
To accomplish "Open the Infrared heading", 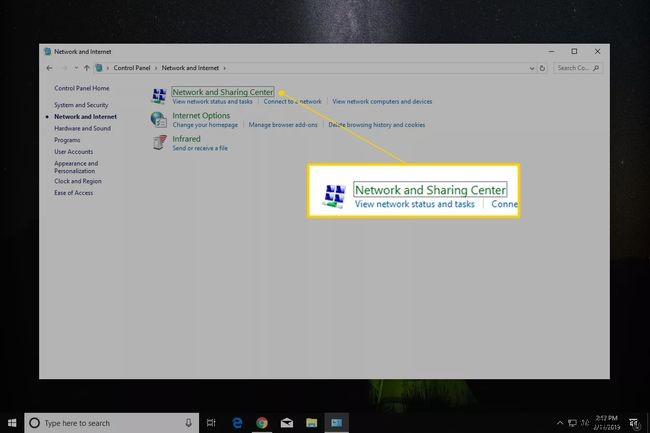I will coord(187,139).
